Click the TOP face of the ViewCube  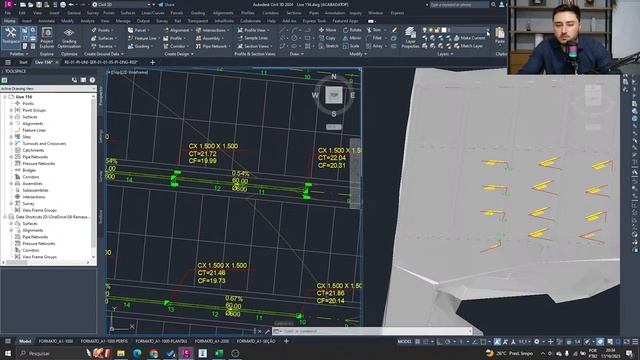click(x=334, y=95)
